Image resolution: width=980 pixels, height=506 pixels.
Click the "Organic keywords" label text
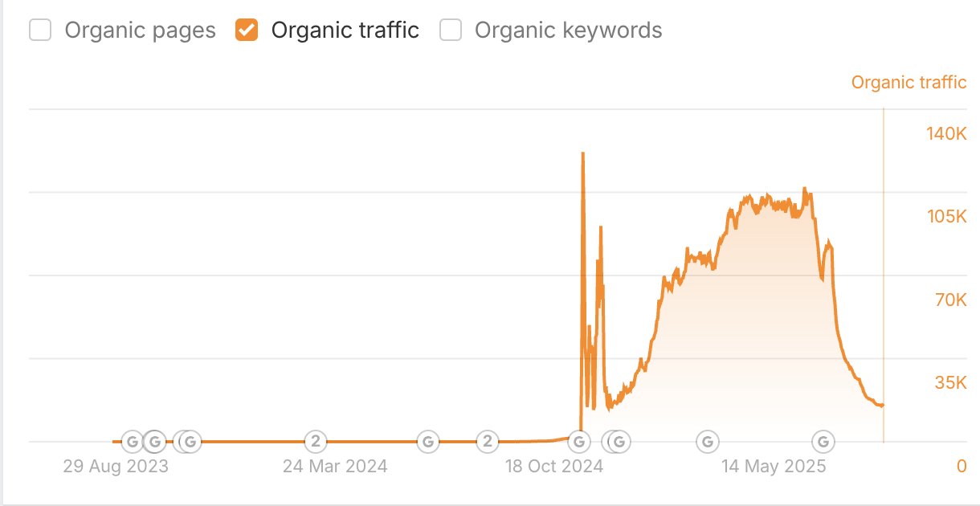click(569, 31)
